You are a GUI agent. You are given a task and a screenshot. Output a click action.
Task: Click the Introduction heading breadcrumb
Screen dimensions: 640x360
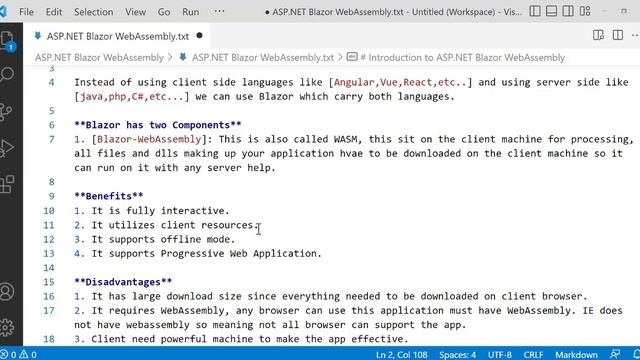click(462, 58)
